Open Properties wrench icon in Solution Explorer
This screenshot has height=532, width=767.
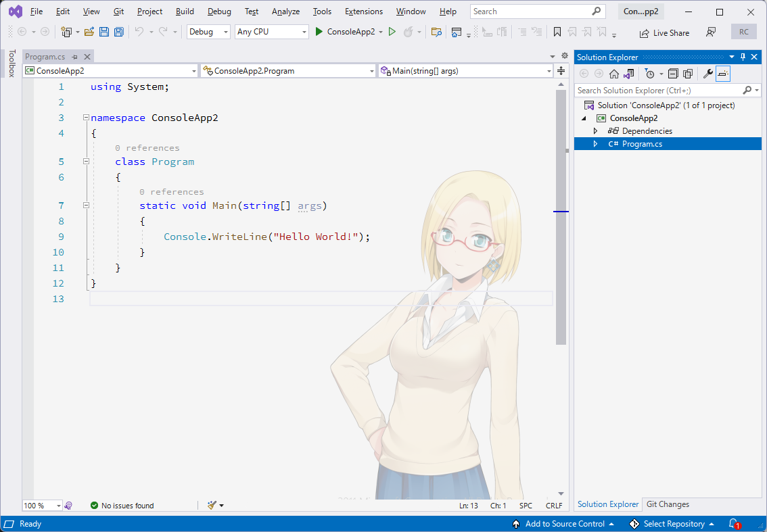point(707,74)
